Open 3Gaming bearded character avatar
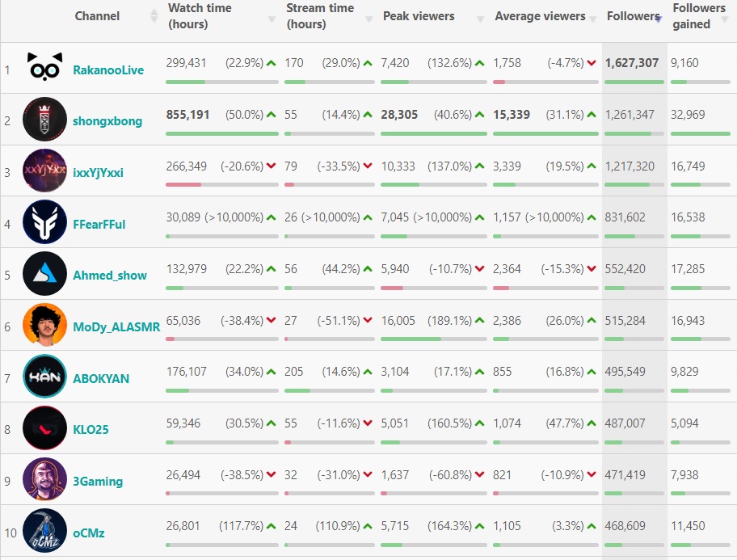The width and height of the screenshot is (737, 560). pos(44,480)
